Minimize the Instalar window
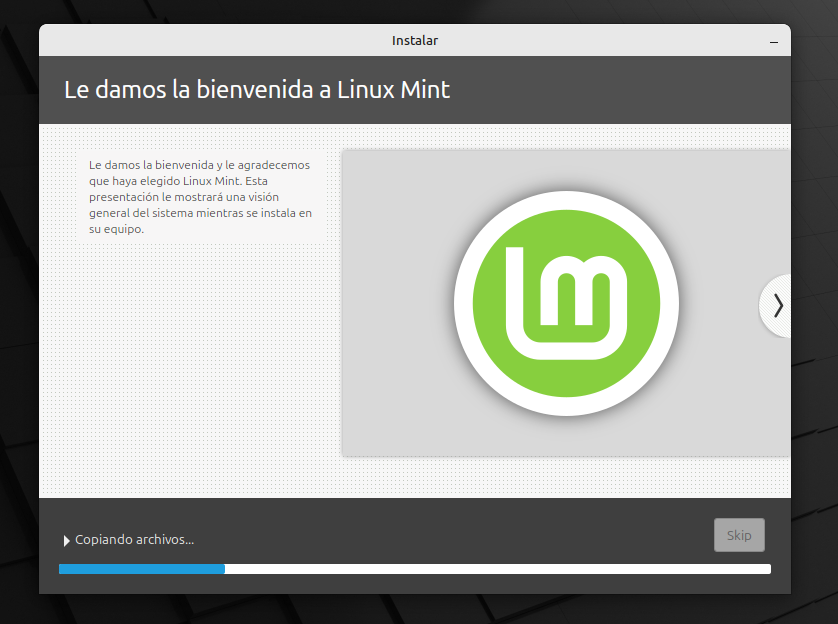Viewport: 838px width, 624px height. point(774,42)
